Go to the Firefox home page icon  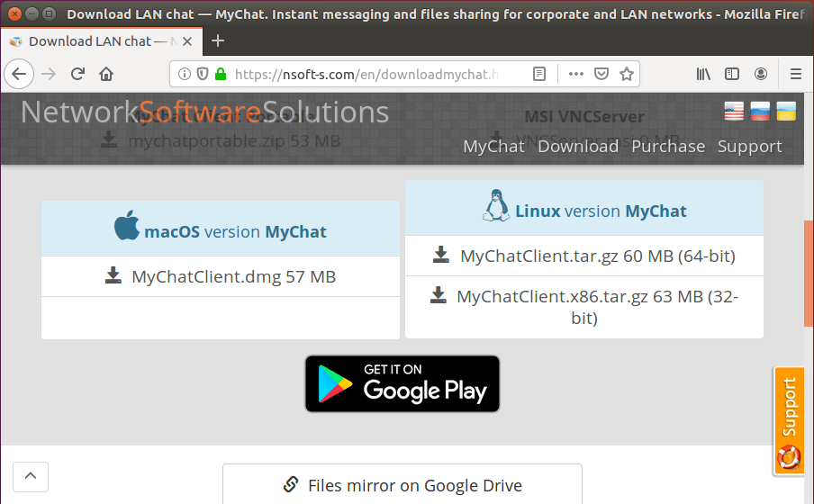point(106,74)
